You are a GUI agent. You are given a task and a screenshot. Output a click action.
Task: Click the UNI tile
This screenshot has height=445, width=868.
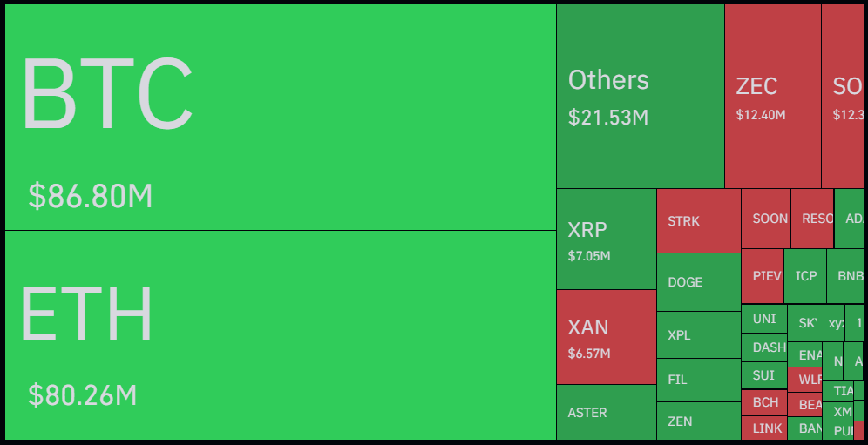click(x=763, y=319)
